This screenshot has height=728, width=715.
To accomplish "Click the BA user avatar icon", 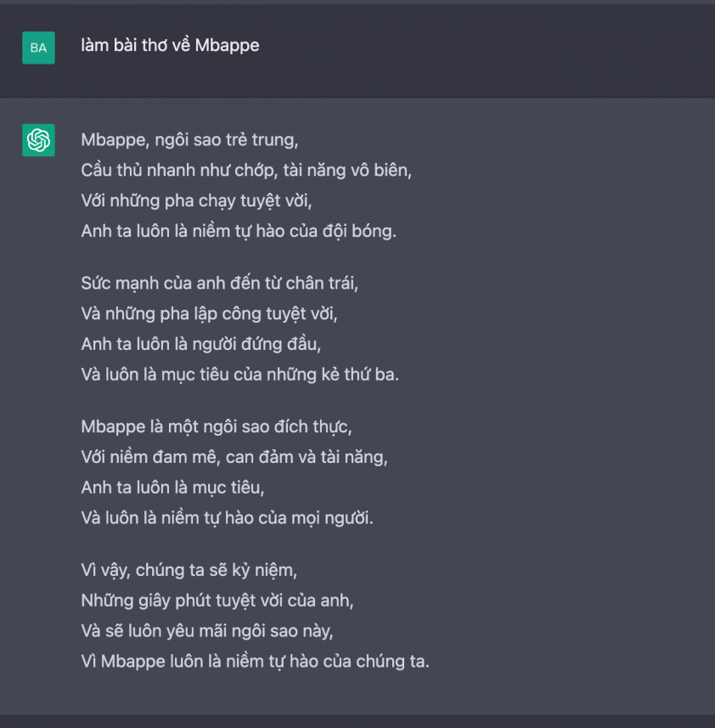I will [38, 48].
